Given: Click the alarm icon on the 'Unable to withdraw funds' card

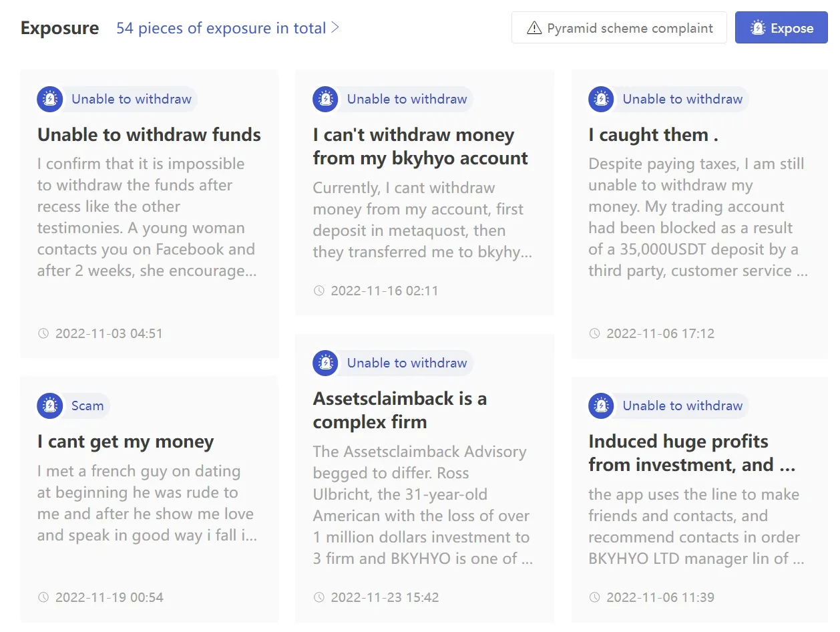Looking at the screenshot, I should coord(50,99).
